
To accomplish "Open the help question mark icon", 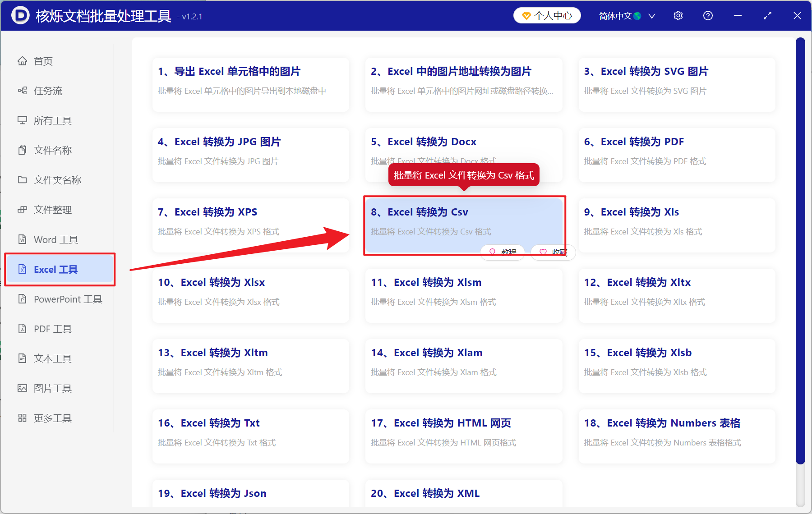I will pyautogui.click(x=707, y=15).
